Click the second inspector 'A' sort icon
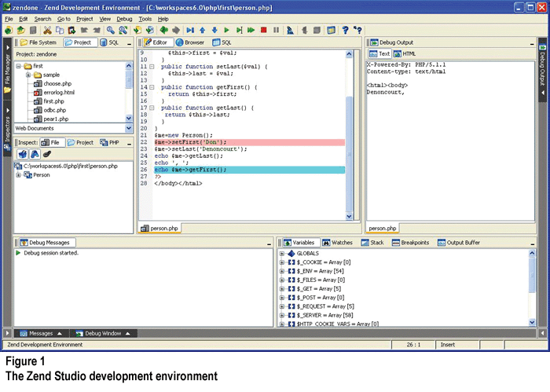Viewport: 550px width, 392px height. [x=35, y=154]
